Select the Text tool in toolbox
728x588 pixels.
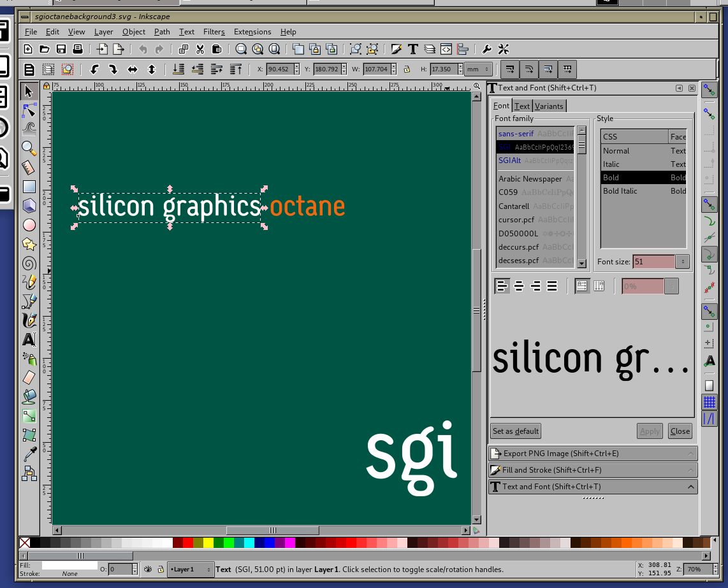coord(29,340)
